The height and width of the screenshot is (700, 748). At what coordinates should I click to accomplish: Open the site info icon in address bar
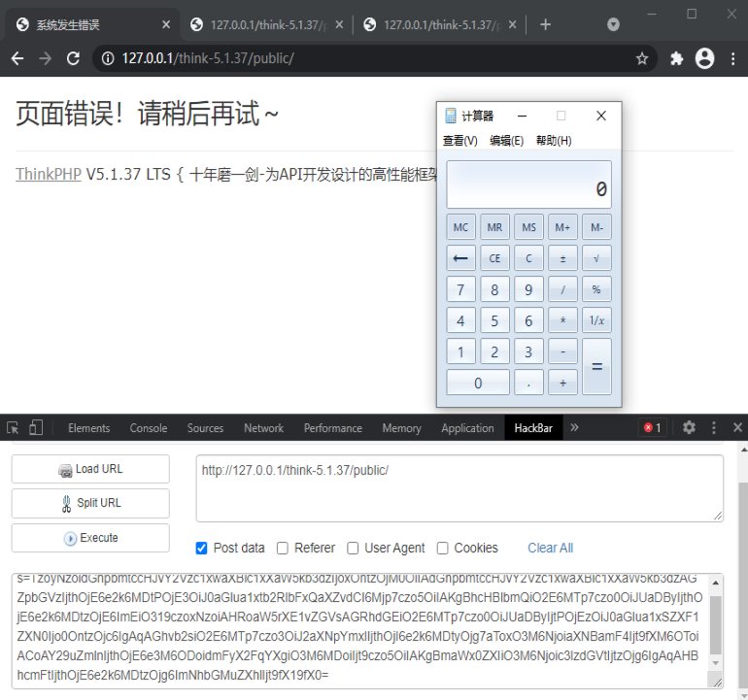pos(108,58)
